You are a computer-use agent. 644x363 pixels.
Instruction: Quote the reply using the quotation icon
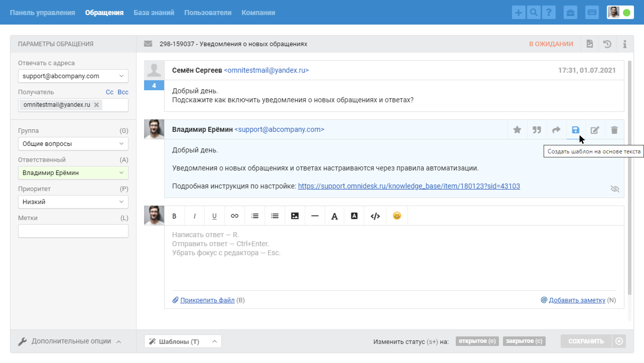click(x=537, y=130)
